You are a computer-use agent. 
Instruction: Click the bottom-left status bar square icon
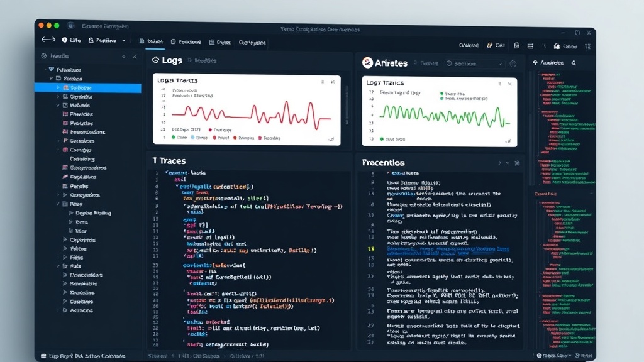tap(43, 356)
